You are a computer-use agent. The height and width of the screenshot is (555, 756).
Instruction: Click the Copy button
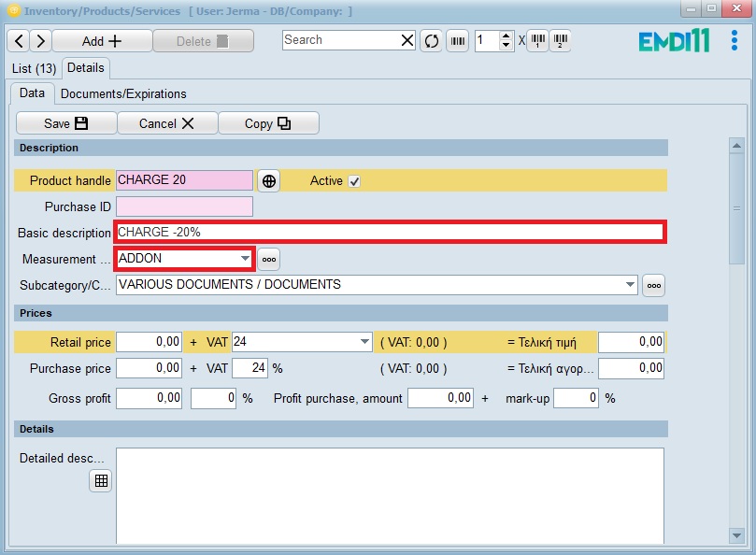pyautogui.click(x=268, y=123)
